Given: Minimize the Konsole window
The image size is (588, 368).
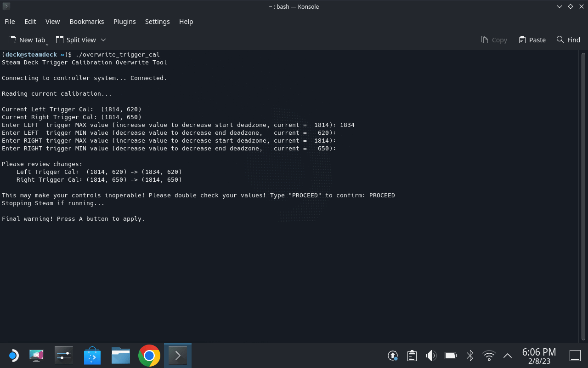Looking at the screenshot, I should point(560,6).
